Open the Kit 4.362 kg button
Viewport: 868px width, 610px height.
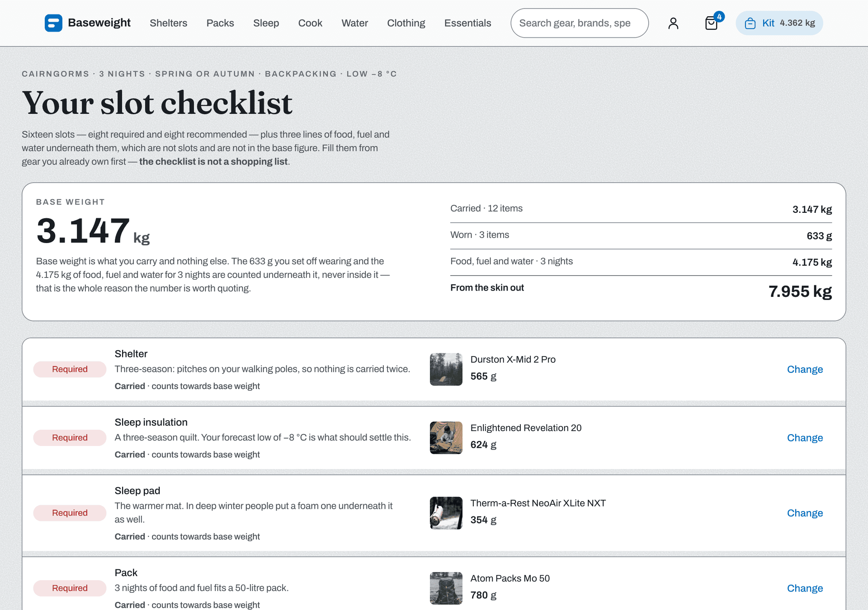tap(779, 23)
